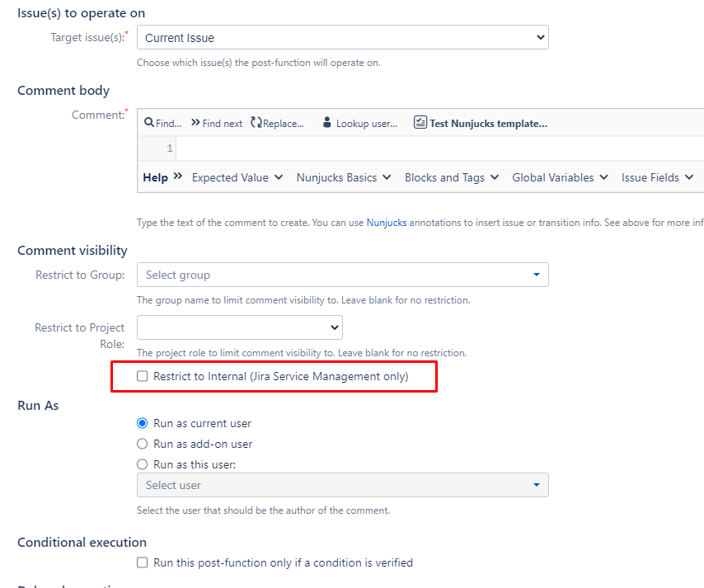Click the Issue(s) to operate on heading

(82, 13)
